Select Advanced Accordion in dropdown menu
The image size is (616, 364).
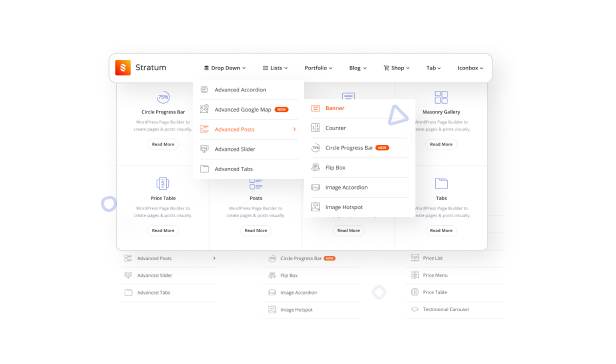[x=249, y=90]
